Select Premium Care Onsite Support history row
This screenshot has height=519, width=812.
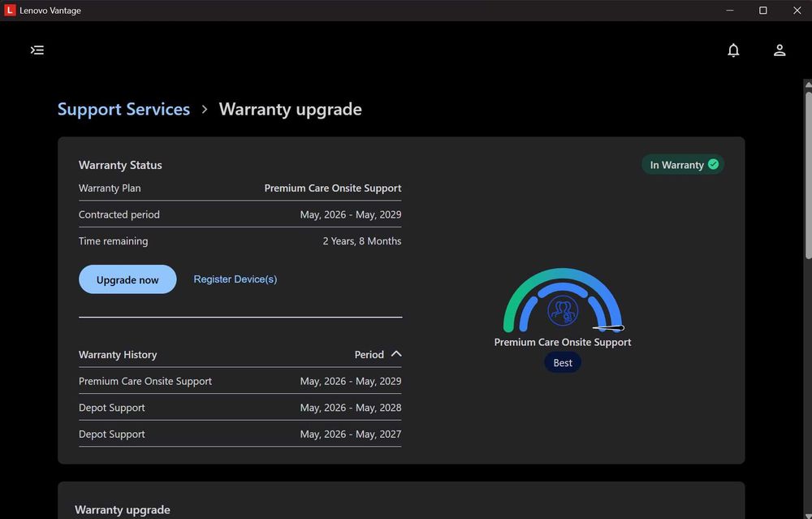pyautogui.click(x=240, y=381)
